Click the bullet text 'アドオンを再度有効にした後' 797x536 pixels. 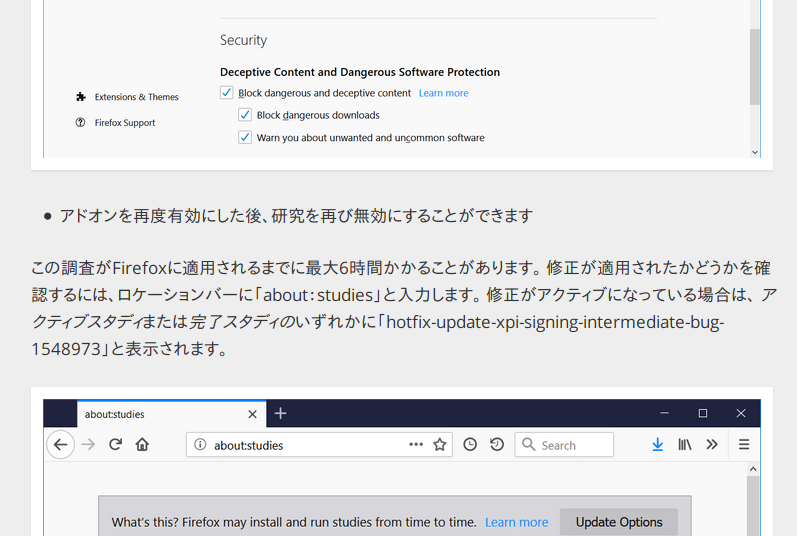[x=160, y=216]
